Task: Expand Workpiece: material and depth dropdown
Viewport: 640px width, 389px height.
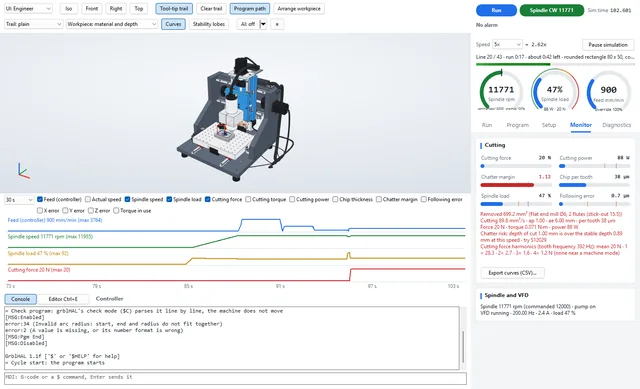Action: (x=112, y=24)
